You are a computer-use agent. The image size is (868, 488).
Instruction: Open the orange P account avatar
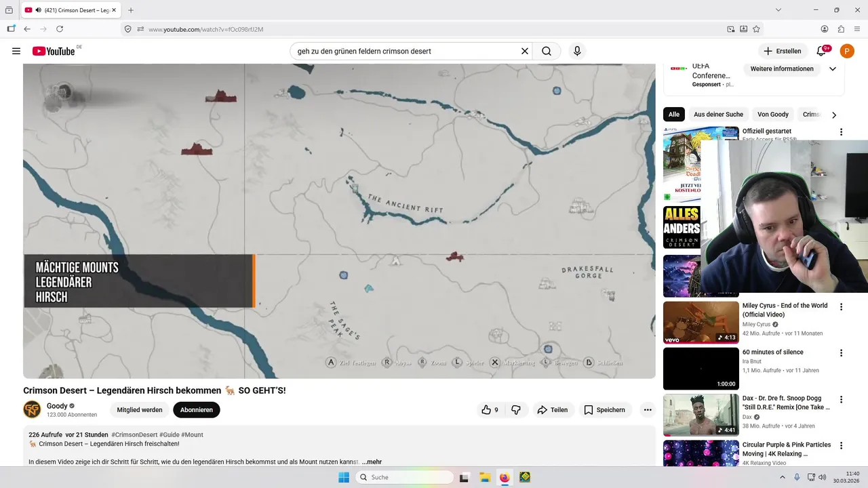[x=847, y=51]
